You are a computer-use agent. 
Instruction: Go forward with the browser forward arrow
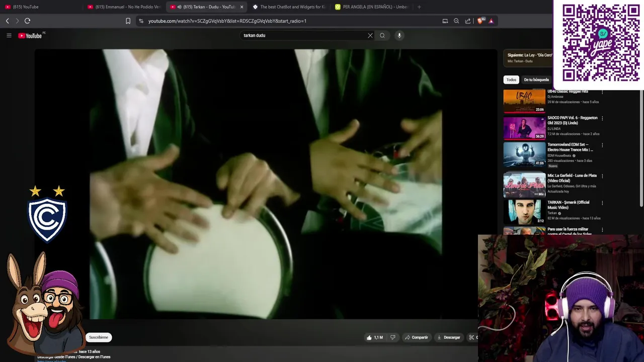click(17, 21)
